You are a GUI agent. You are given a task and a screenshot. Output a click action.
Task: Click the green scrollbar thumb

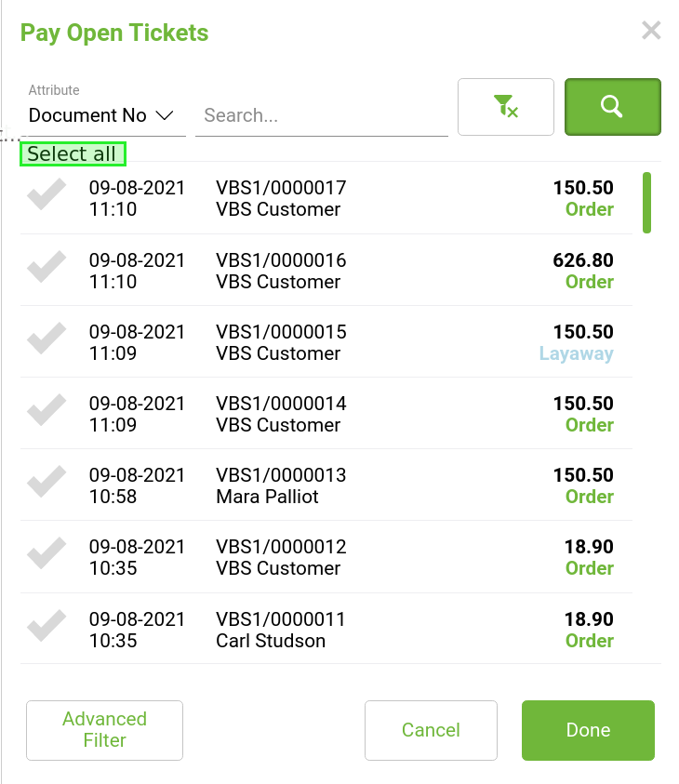pos(646,202)
